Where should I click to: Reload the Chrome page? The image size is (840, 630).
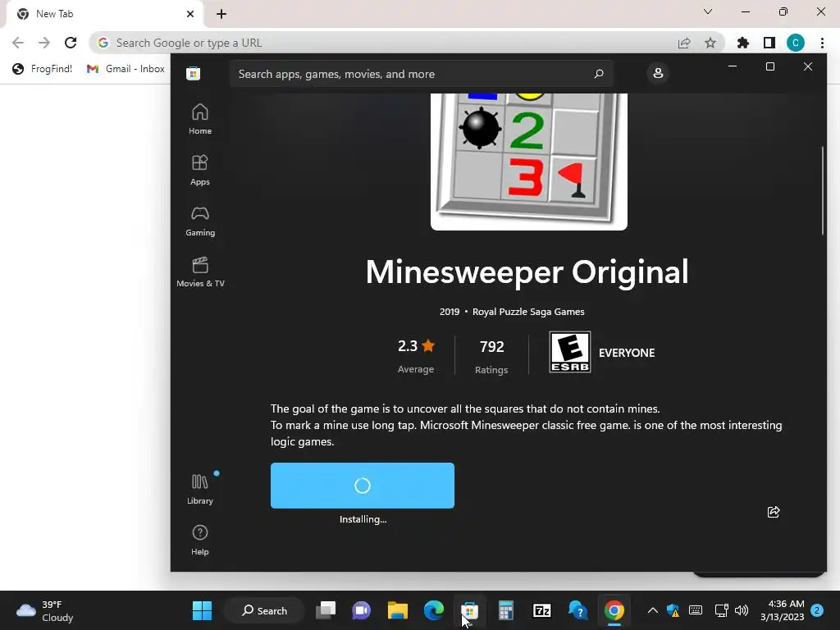[x=71, y=43]
